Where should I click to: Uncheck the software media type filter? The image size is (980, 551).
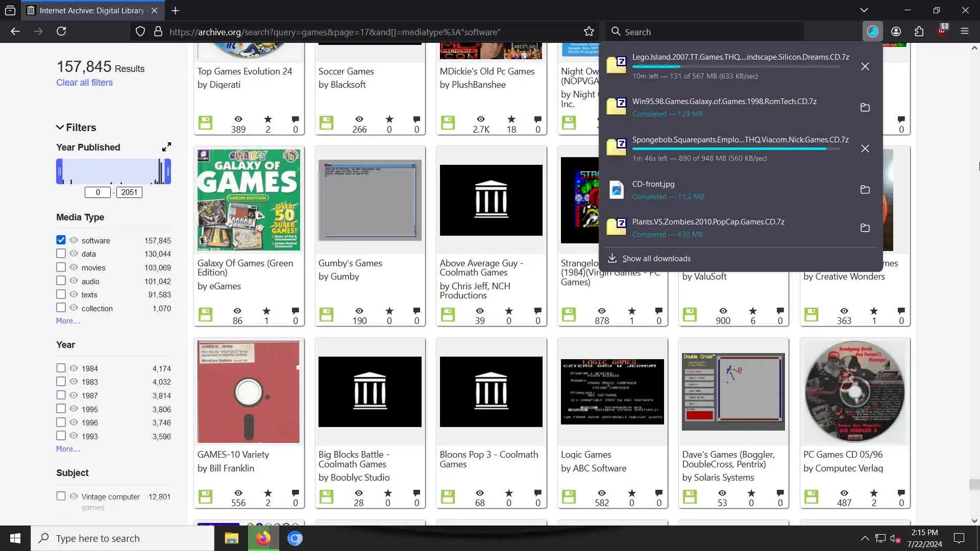point(61,240)
